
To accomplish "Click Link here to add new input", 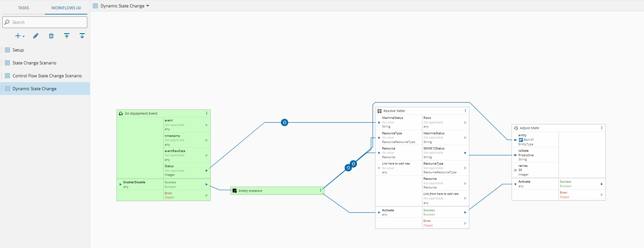I will (x=396, y=164).
